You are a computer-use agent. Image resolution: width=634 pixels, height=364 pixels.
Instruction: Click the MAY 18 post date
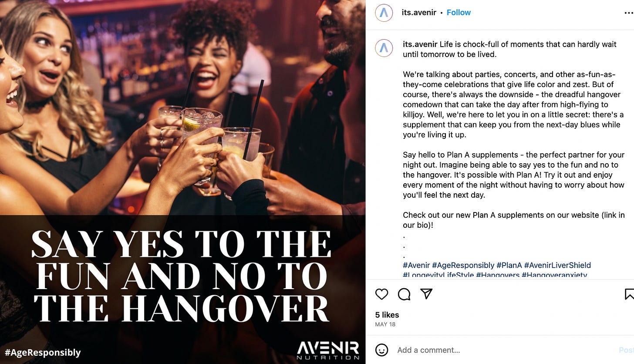pos(385,324)
